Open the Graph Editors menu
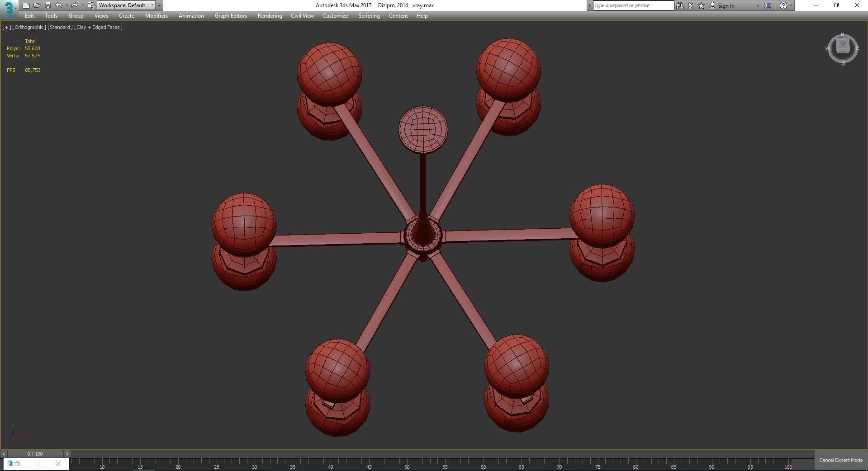The height and width of the screenshot is (471, 868). (x=231, y=16)
